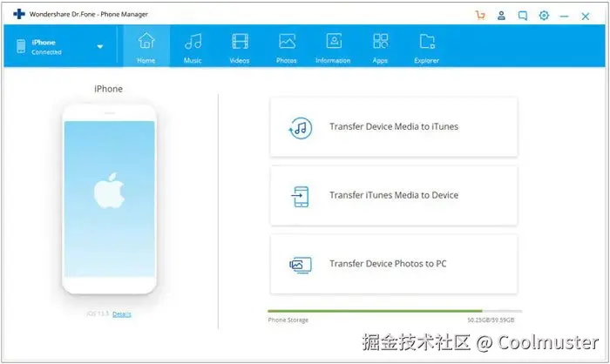Click the Phone Storage usage bar
The width and height of the screenshot is (610, 364).
tap(395, 311)
